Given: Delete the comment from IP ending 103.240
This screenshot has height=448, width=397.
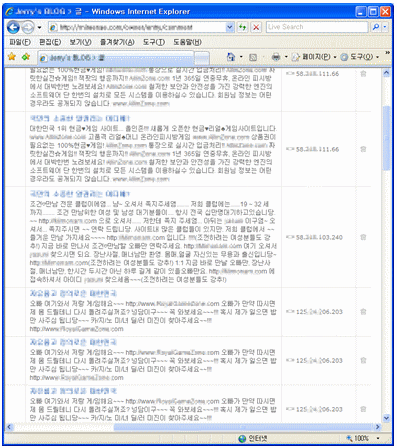Looking at the screenshot, I should (363, 237).
